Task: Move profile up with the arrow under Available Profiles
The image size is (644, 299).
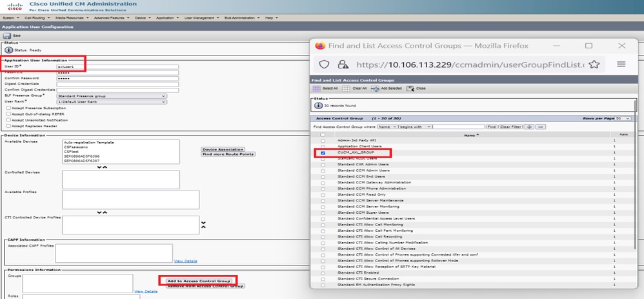Action: [105, 212]
